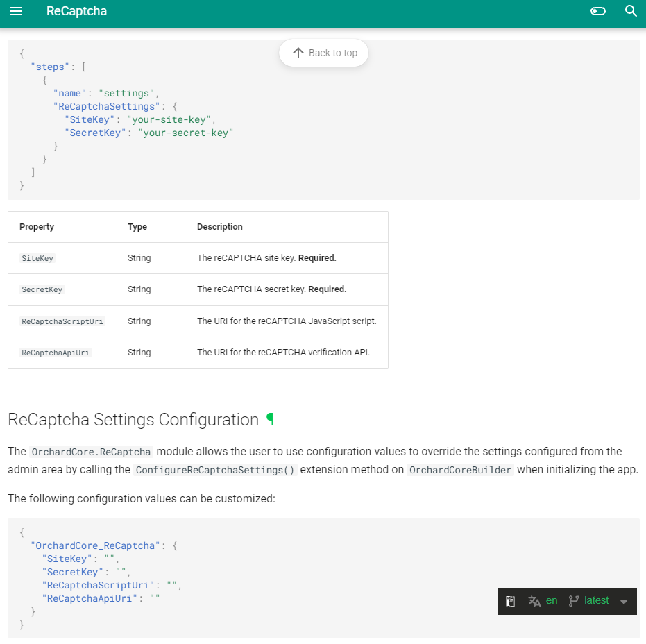Click the "steps" key in code block
Viewport: 646px width, 644px height.
(x=50, y=67)
